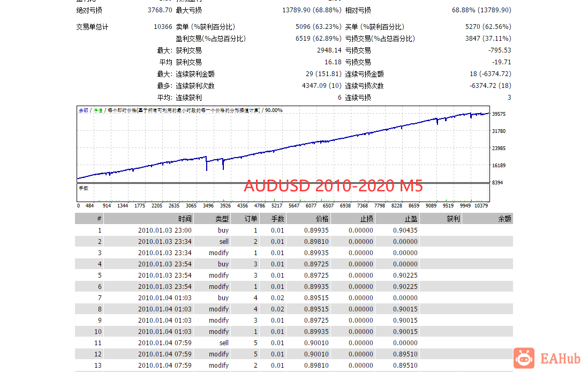Image resolution: width=588 pixels, height=372 pixels.
Task: Select loss trades value 3847 (37.11%)
Action: (x=488, y=38)
